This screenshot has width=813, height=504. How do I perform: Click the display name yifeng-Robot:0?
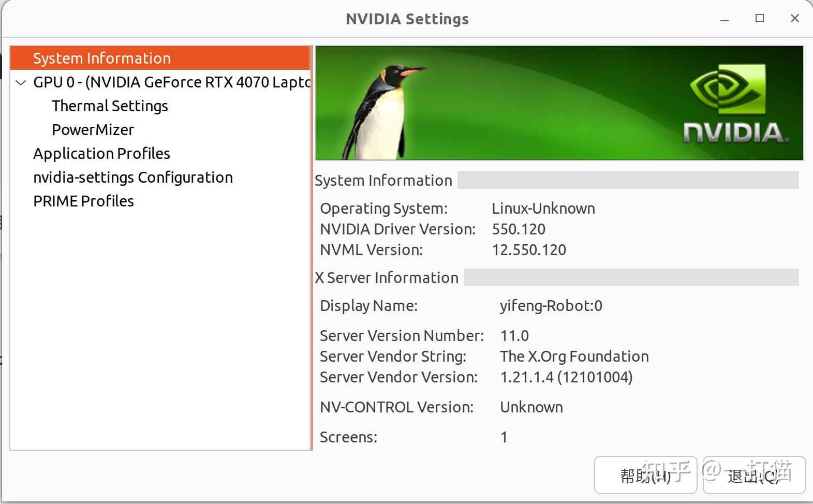(551, 306)
